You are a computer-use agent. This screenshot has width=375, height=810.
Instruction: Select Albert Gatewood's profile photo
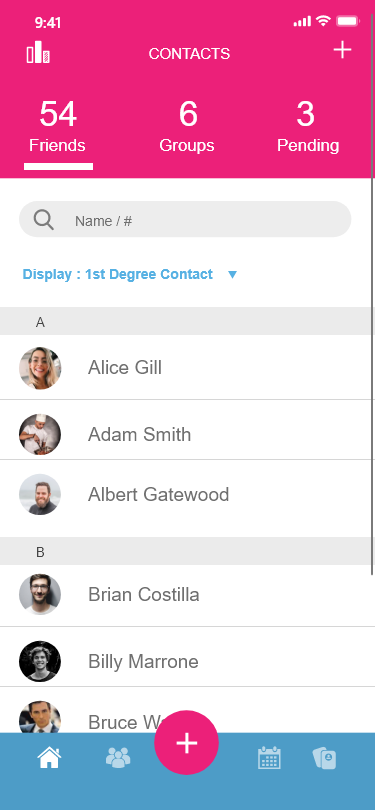click(x=40, y=494)
